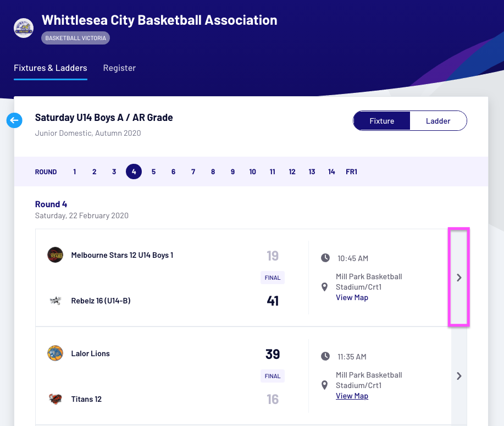Expand the Melbourne Stars vs Rebelz match details
The width and height of the screenshot is (504, 426).
click(x=459, y=278)
